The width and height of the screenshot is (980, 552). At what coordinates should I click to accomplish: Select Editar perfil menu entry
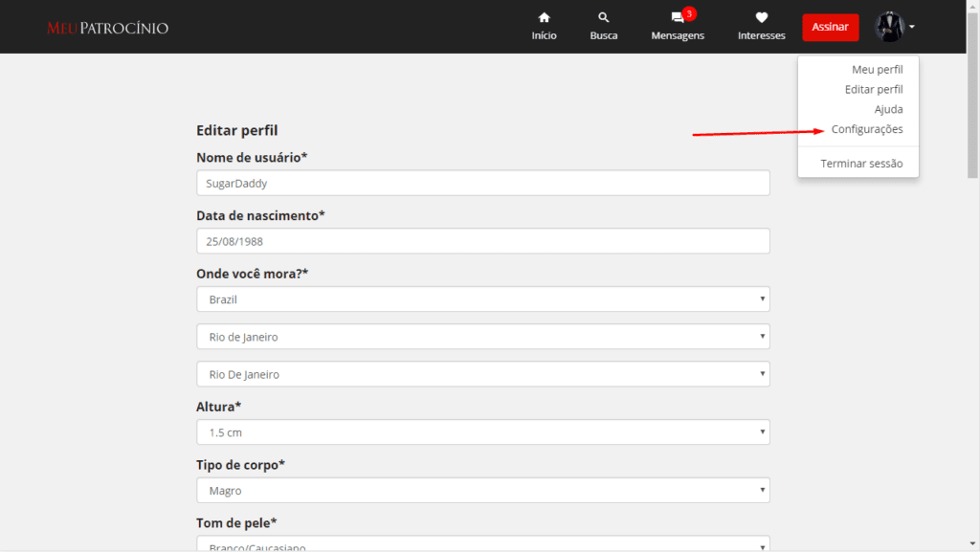click(x=873, y=89)
